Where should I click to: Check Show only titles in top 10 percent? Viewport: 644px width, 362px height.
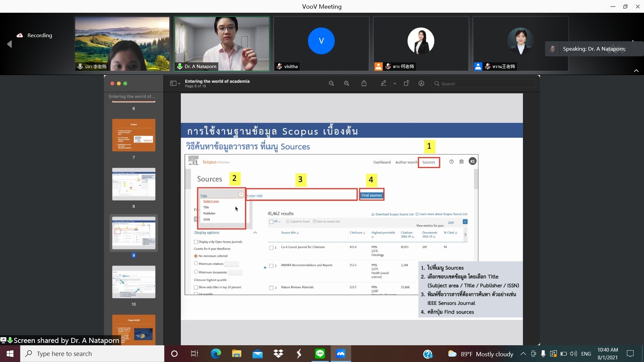196,287
